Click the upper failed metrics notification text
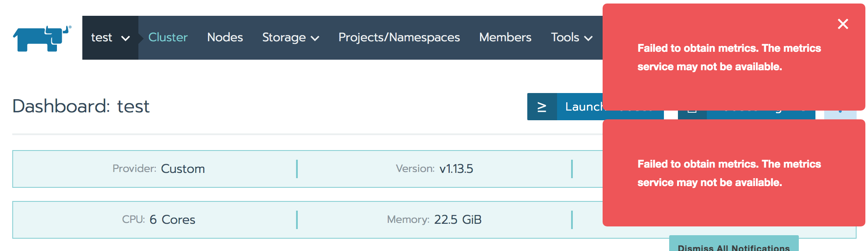This screenshot has height=251, width=868. (x=729, y=57)
